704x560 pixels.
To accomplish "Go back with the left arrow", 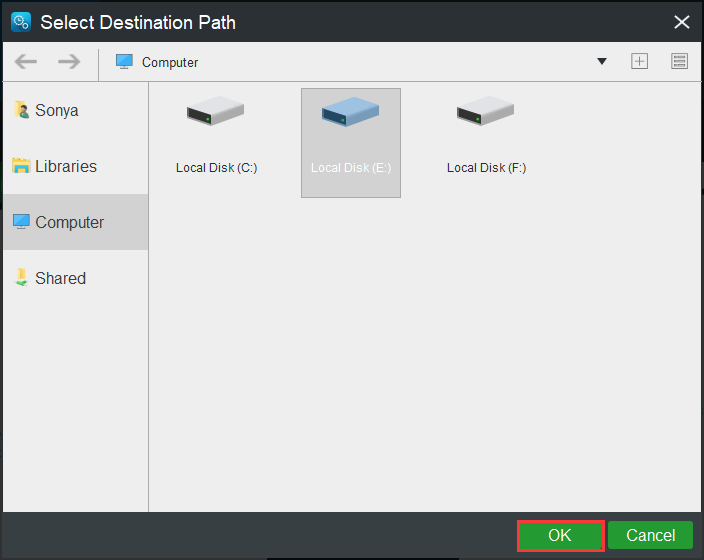I will [x=26, y=62].
